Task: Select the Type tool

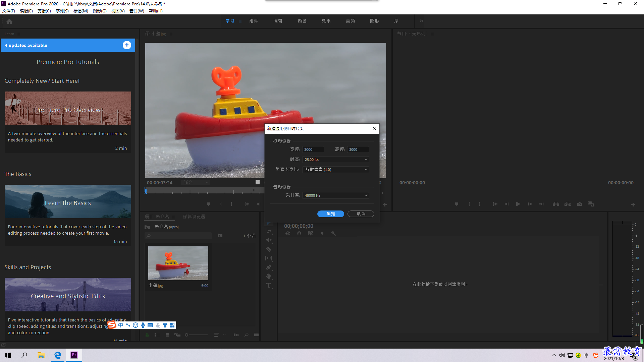Action: coord(269,285)
